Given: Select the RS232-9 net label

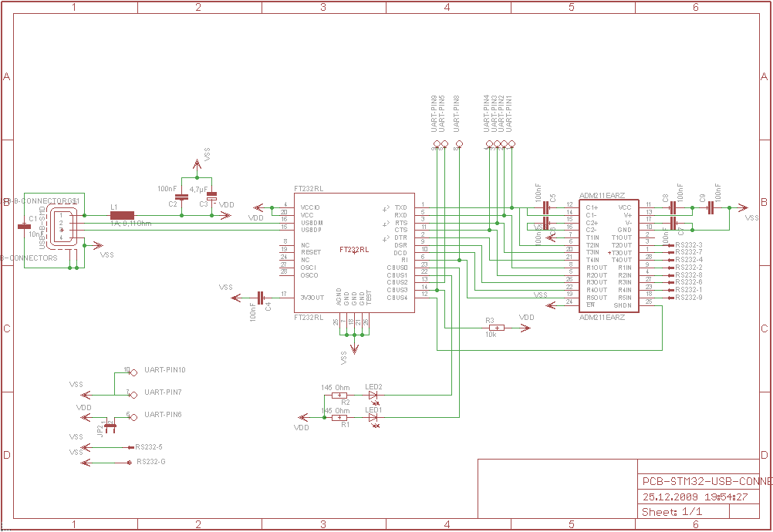Looking at the screenshot, I should 689,298.
